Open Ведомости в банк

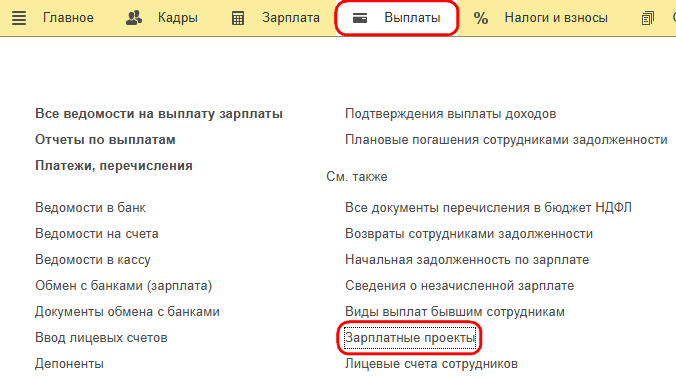[x=91, y=207]
